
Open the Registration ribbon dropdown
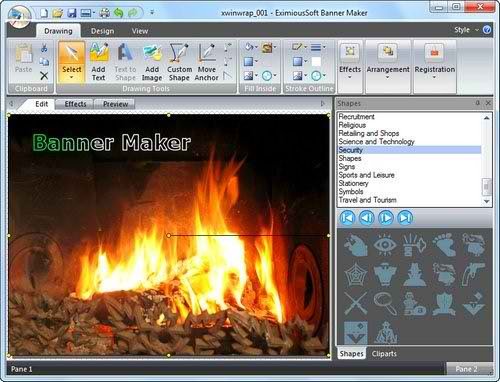point(434,67)
